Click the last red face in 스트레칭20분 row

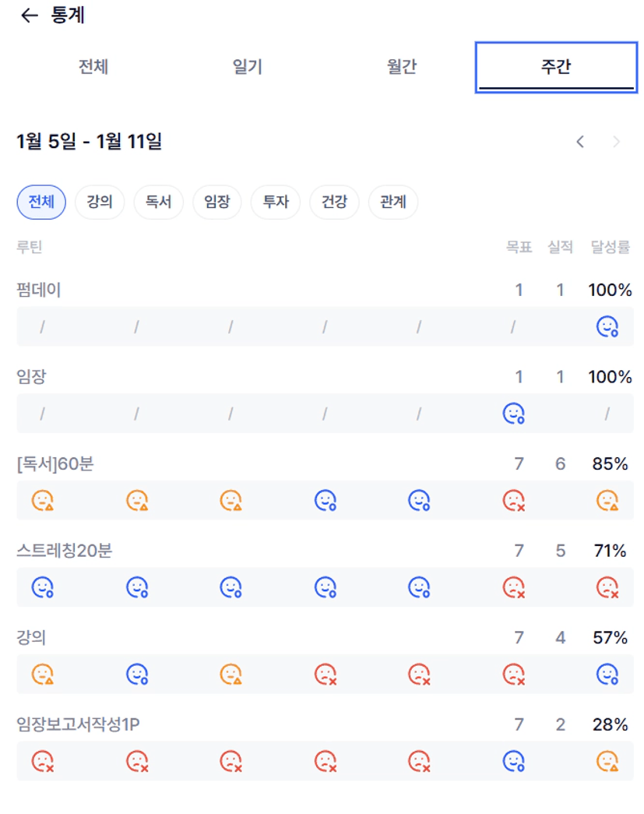click(x=607, y=587)
